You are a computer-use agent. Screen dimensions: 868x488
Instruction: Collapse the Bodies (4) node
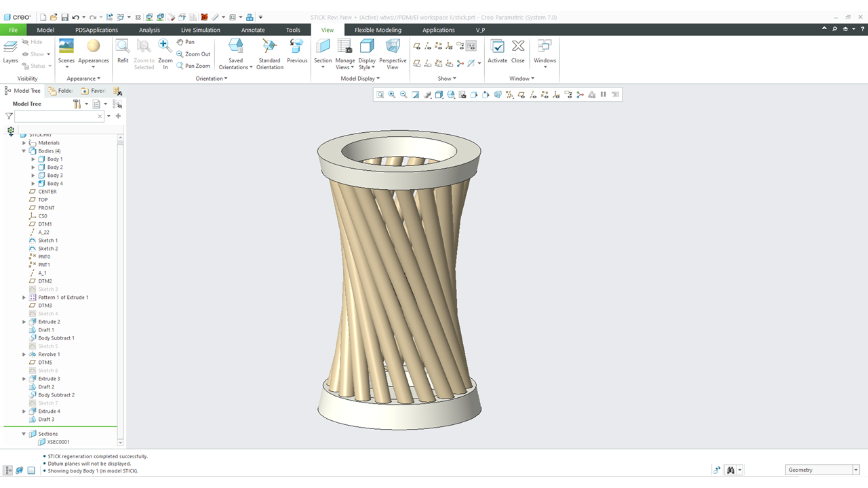coord(24,151)
